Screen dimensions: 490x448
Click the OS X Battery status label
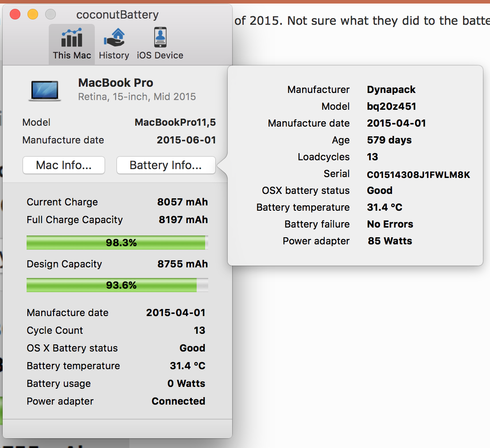[72, 348]
